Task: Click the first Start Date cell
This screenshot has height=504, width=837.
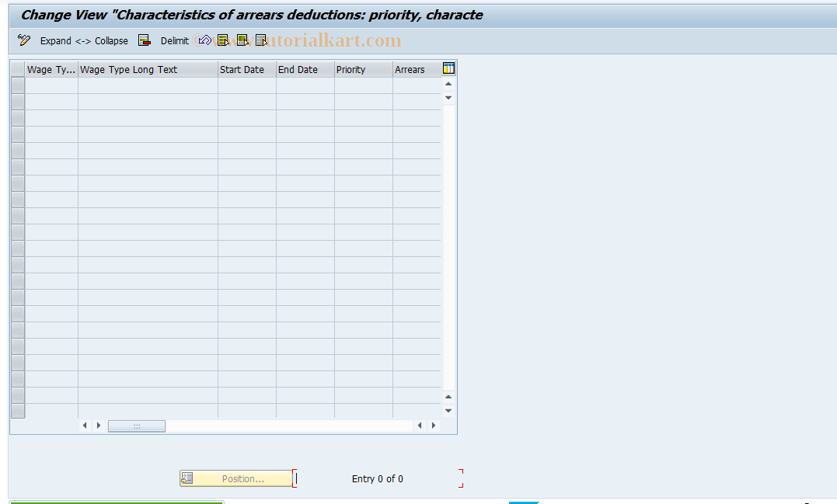Action: 247,85
